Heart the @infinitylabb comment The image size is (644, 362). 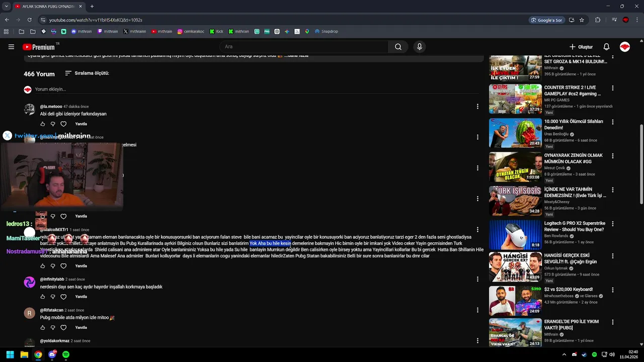click(63, 297)
